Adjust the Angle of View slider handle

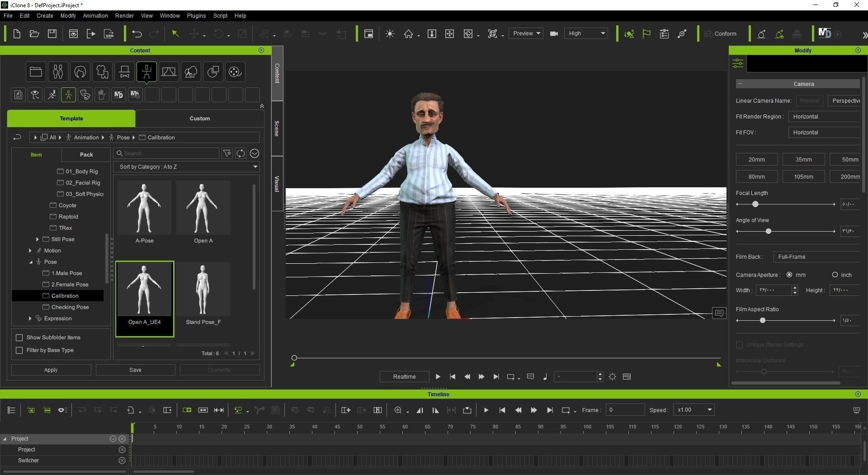(768, 232)
